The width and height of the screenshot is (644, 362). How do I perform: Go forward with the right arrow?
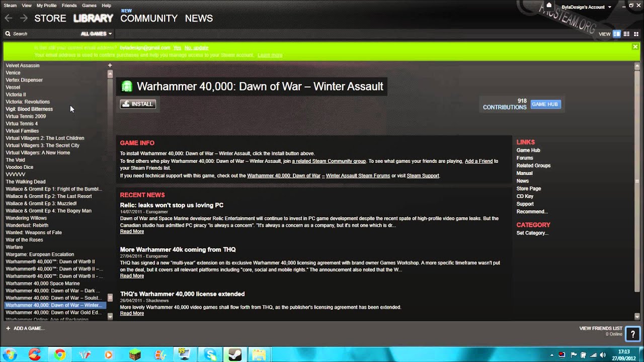24,18
